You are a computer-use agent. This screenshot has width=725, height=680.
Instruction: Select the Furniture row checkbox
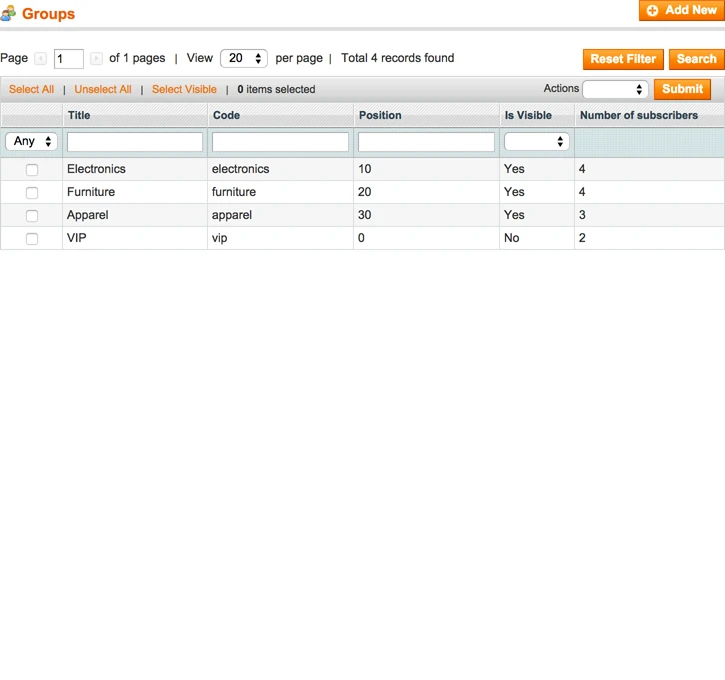point(32,193)
